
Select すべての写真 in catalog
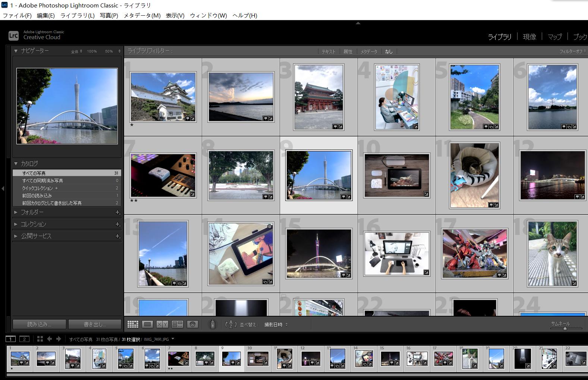pyautogui.click(x=67, y=173)
